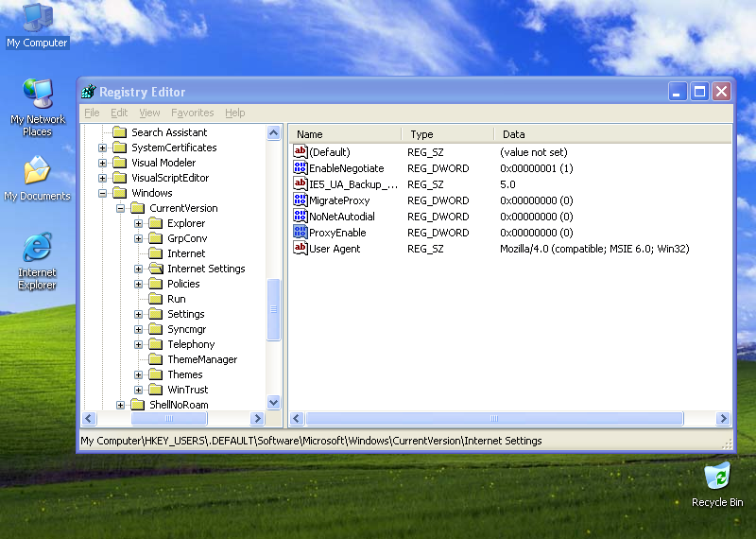Viewport: 756px width, 539px height.
Task: Click the Explorer key folder icon
Action: [x=156, y=223]
